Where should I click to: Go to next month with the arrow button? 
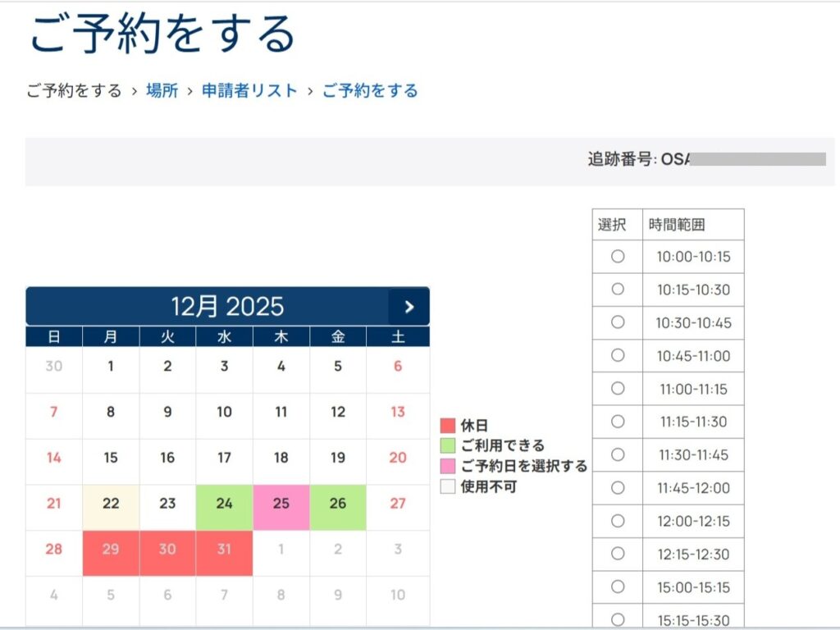click(409, 307)
